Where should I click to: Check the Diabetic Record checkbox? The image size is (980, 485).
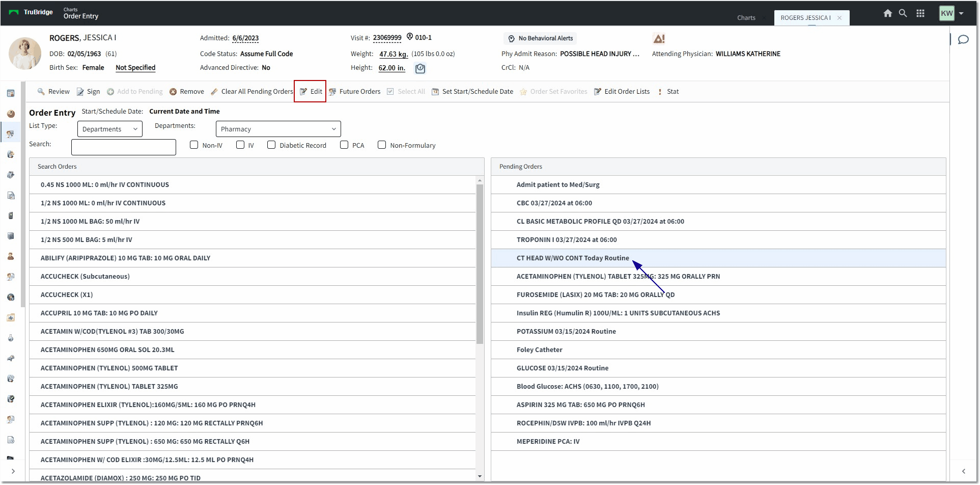click(271, 145)
